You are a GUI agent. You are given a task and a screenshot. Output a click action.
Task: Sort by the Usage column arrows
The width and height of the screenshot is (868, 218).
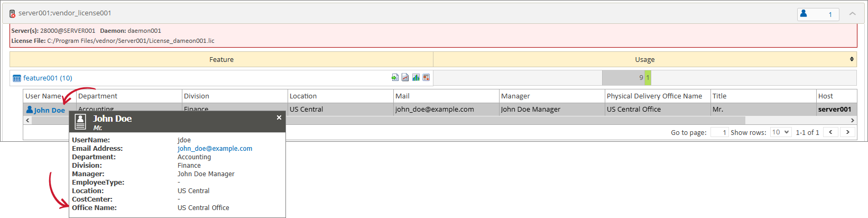(852, 59)
